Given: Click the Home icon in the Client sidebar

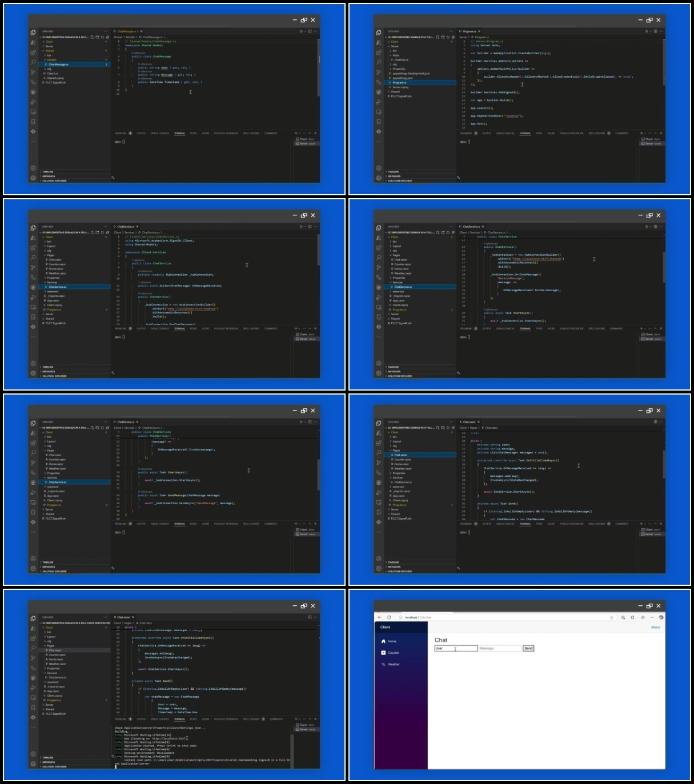Looking at the screenshot, I should 383,641.
